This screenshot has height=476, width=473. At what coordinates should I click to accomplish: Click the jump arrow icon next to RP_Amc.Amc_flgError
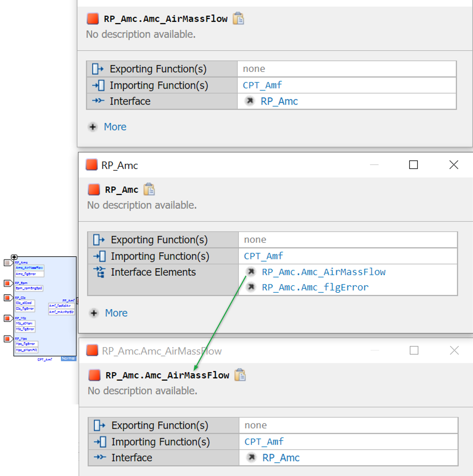251,287
